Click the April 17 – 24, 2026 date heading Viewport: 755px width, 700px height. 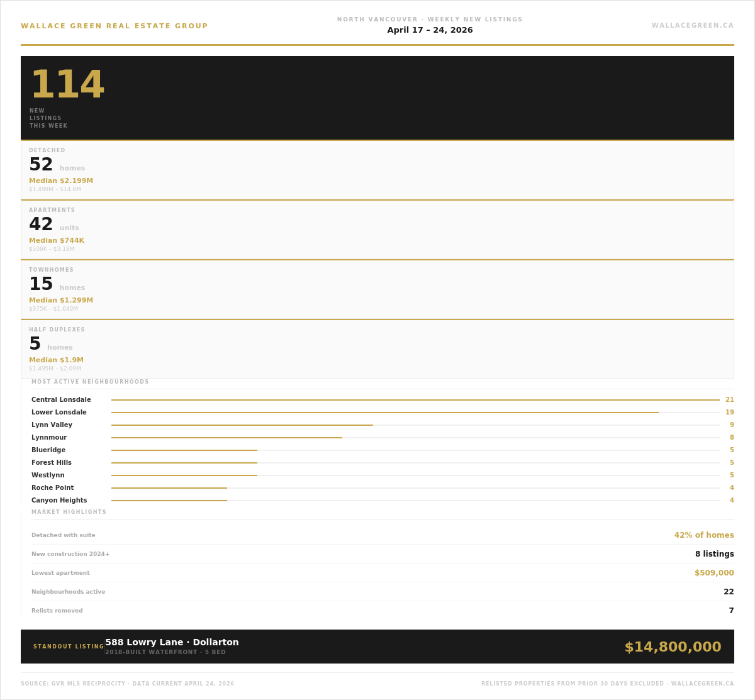[430, 30]
